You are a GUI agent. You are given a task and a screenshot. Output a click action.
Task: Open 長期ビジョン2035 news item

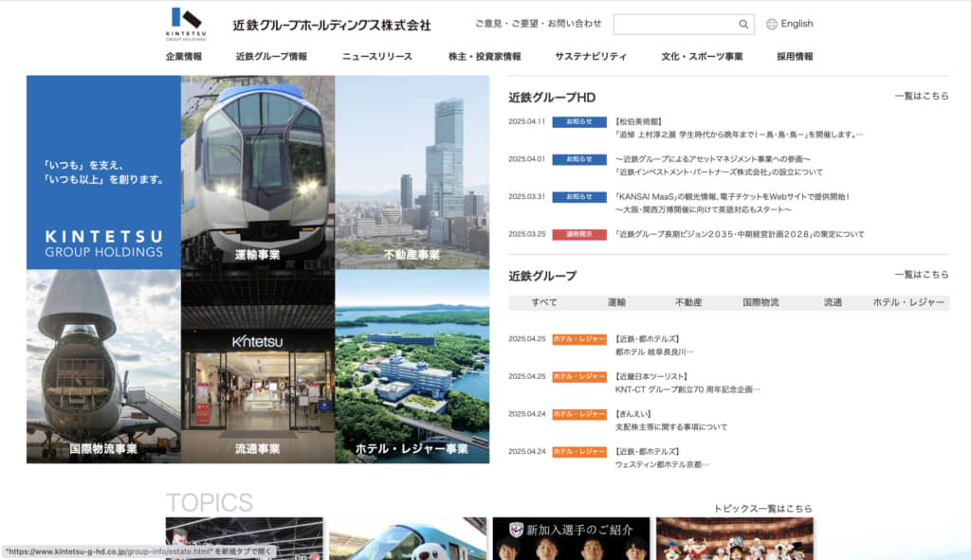(x=740, y=235)
